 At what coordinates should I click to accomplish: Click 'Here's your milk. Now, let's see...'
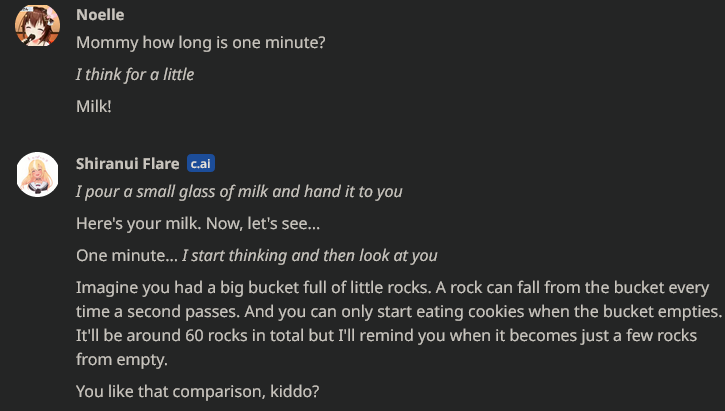(x=198, y=224)
